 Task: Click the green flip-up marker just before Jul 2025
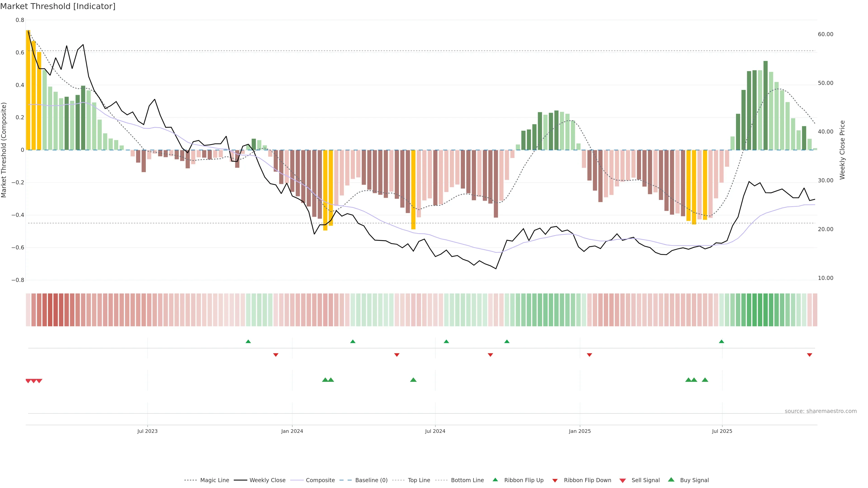pos(722,342)
